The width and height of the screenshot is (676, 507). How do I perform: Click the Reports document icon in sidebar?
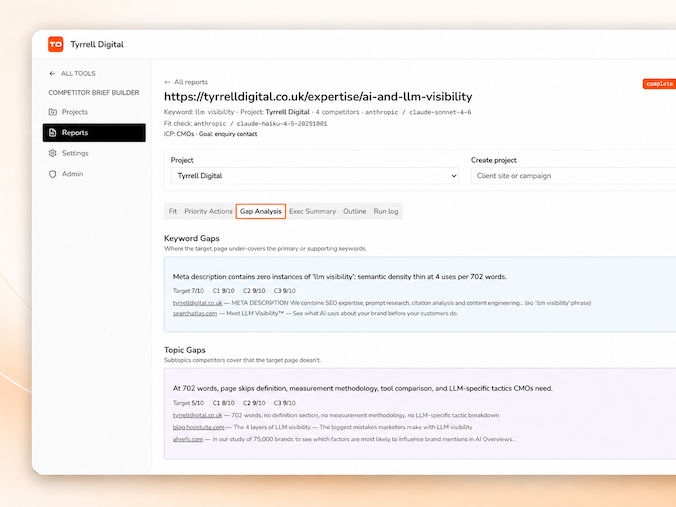53,133
